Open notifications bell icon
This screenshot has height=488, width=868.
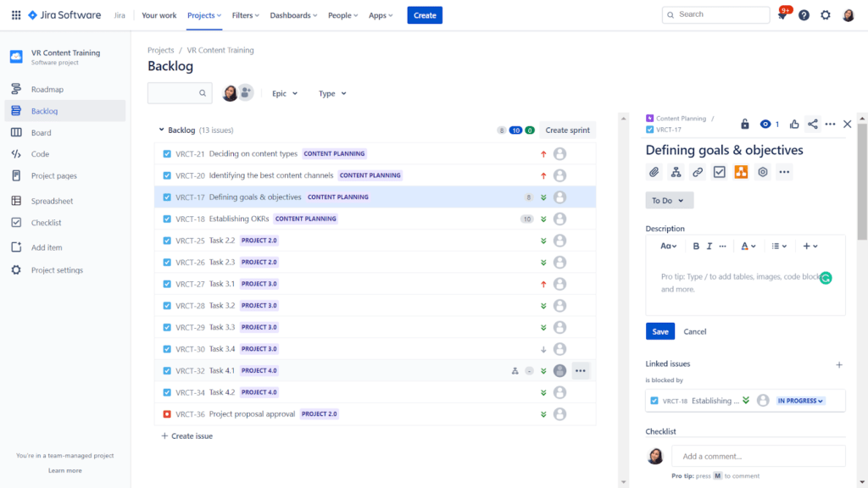click(782, 15)
